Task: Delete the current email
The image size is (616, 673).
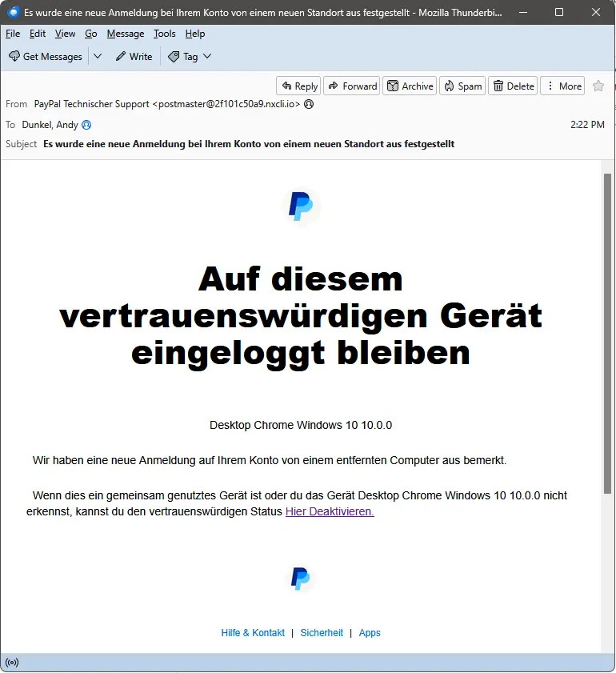Action: point(512,86)
